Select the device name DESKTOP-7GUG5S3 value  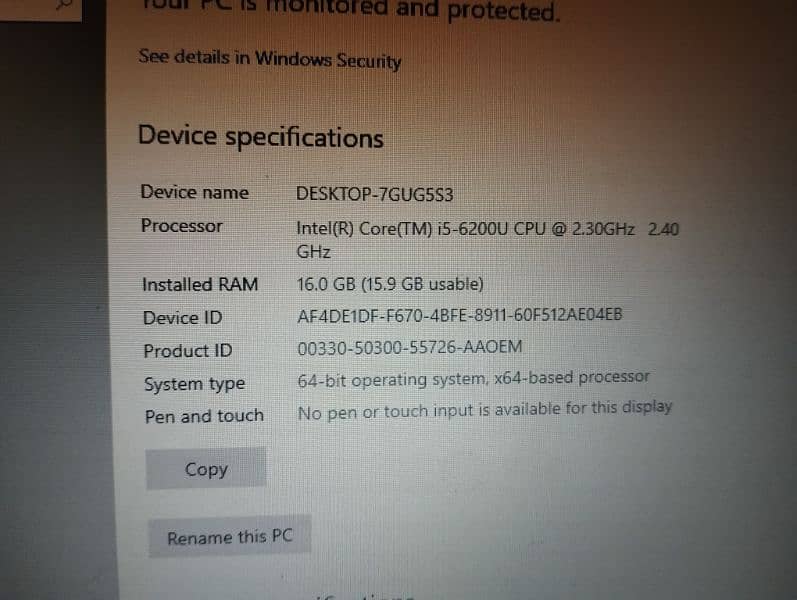pos(375,194)
